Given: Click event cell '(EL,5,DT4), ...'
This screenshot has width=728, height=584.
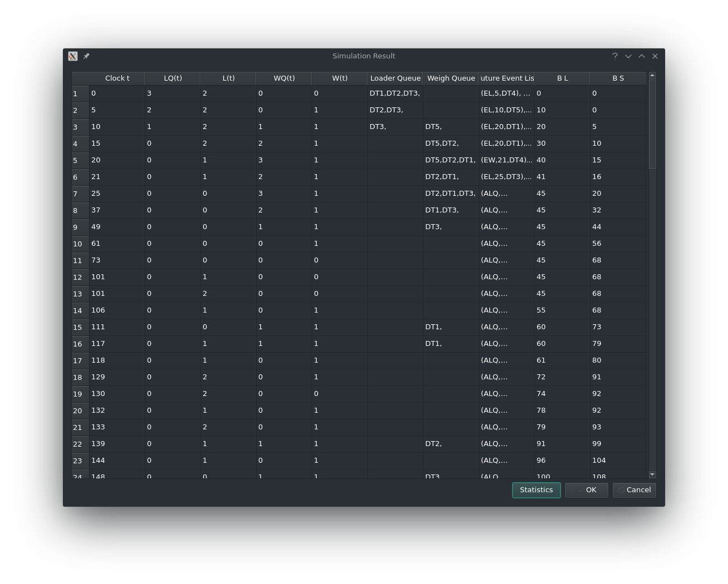Looking at the screenshot, I should [x=506, y=93].
